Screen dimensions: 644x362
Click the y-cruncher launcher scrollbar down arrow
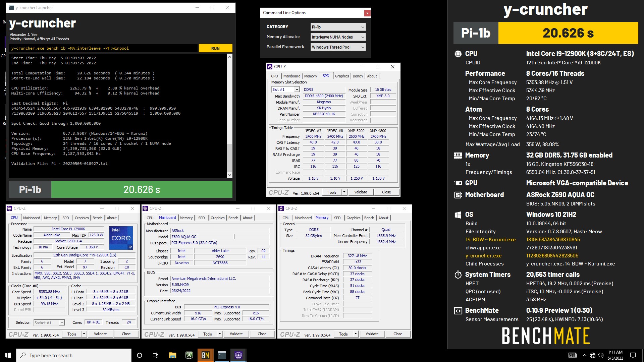click(x=229, y=175)
